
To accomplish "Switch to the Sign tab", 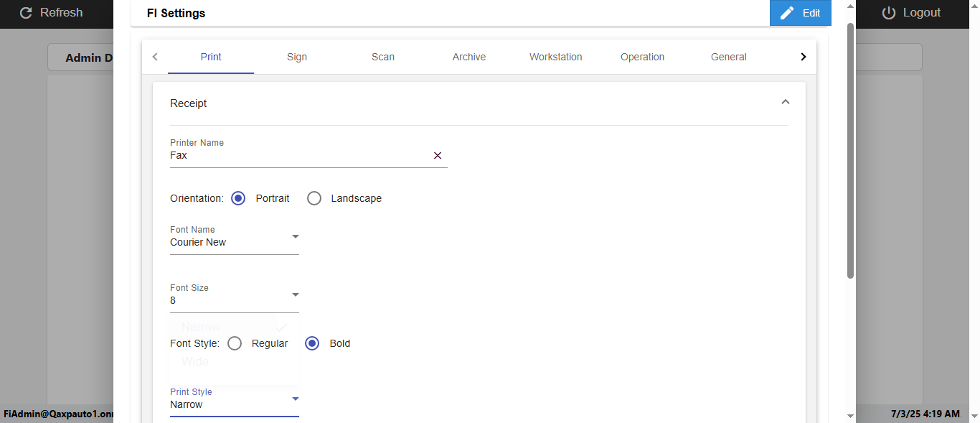I will [297, 57].
